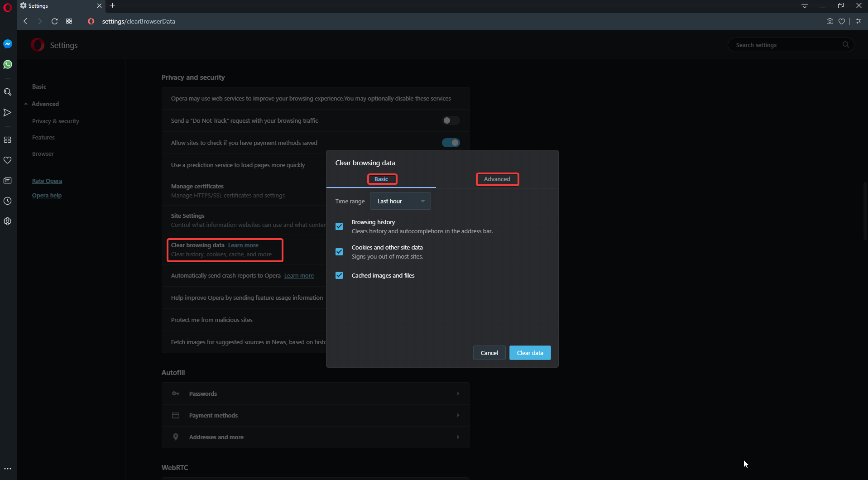Cancel the Clear browsing data dialog
Viewport: 868px width, 480px height.
(x=489, y=353)
